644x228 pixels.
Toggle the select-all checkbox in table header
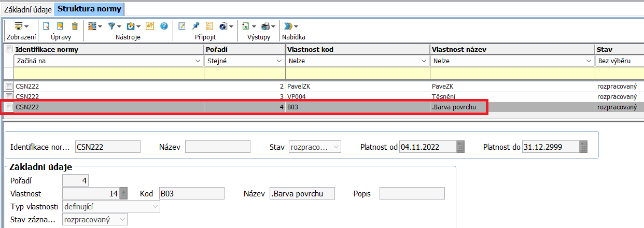(x=9, y=49)
